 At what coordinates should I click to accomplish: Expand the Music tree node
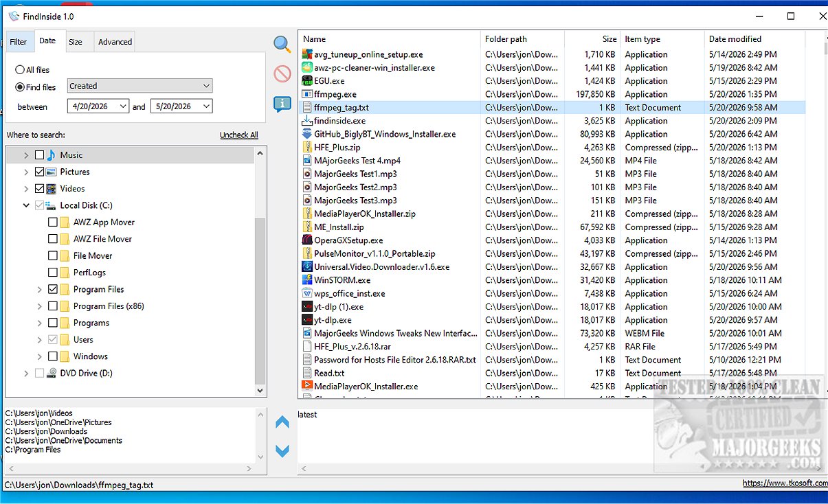[x=26, y=155]
